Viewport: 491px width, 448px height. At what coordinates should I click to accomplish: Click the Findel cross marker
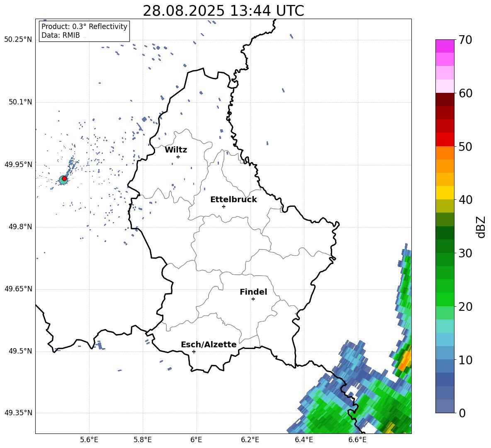point(253,299)
